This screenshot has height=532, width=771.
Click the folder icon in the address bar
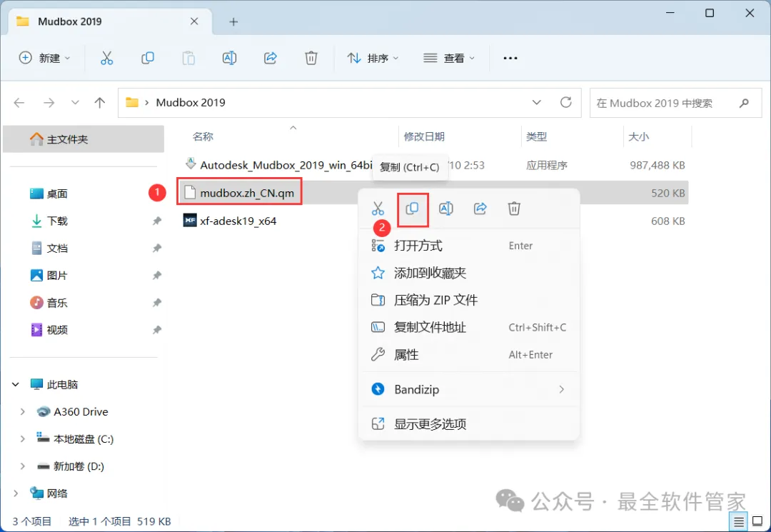point(132,102)
